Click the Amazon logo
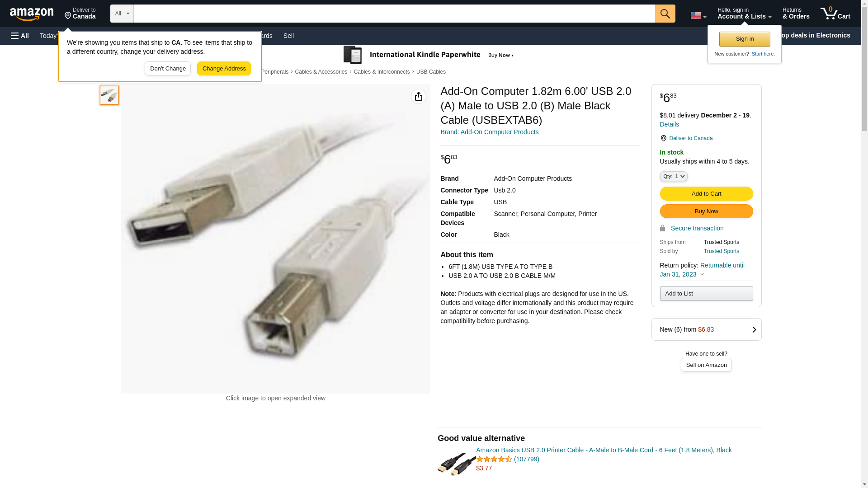The image size is (868, 488). click(x=32, y=14)
